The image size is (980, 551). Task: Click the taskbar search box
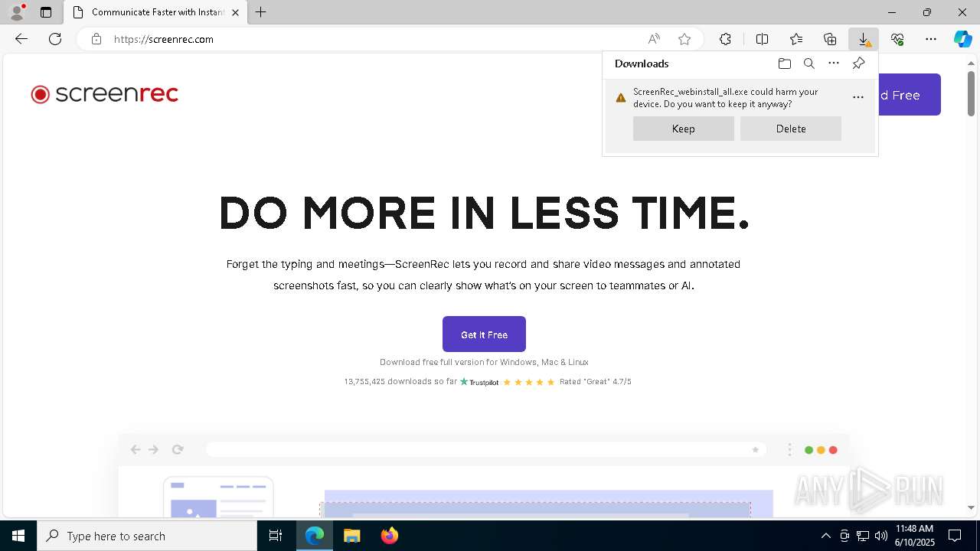click(x=147, y=536)
